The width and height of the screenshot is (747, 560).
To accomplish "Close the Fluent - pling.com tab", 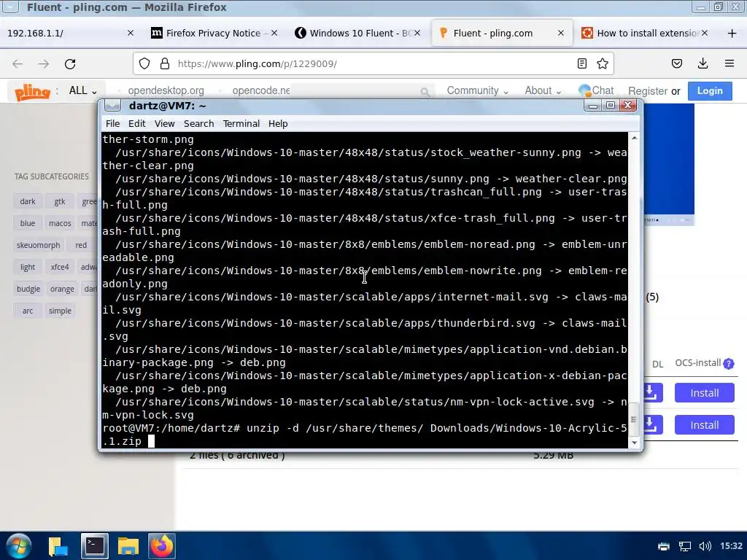I will click(x=561, y=34).
